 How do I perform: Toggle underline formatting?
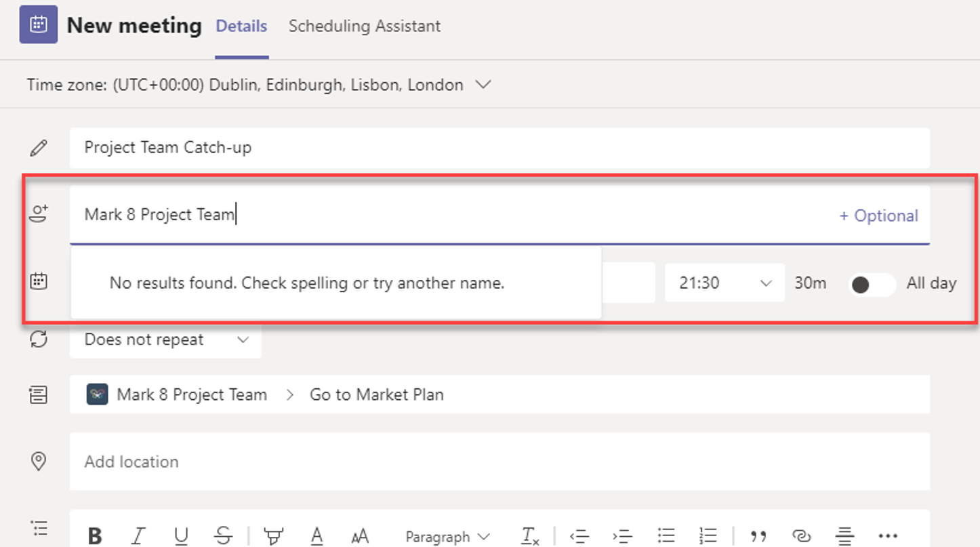[x=181, y=536]
